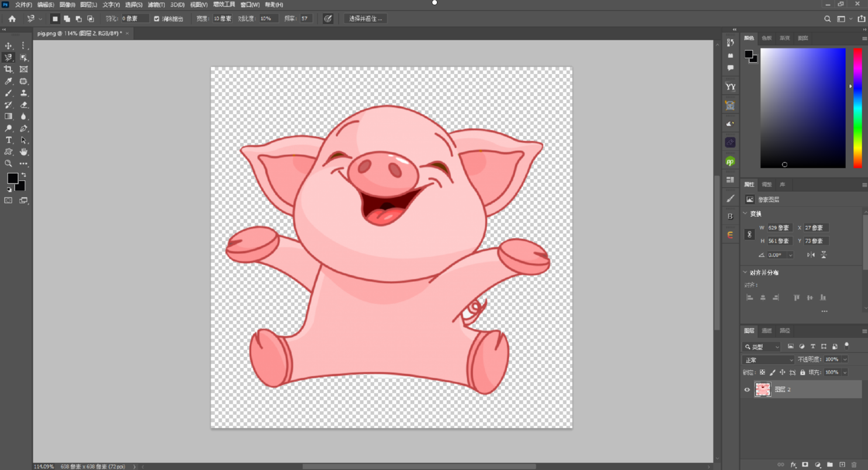Hide 图层 2 layer visibility eye

[747, 389]
